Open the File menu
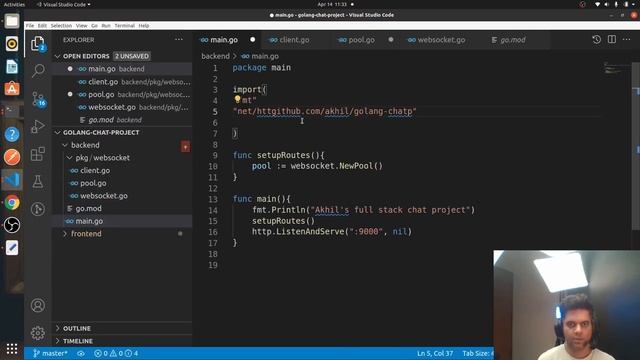 [x=30, y=25]
